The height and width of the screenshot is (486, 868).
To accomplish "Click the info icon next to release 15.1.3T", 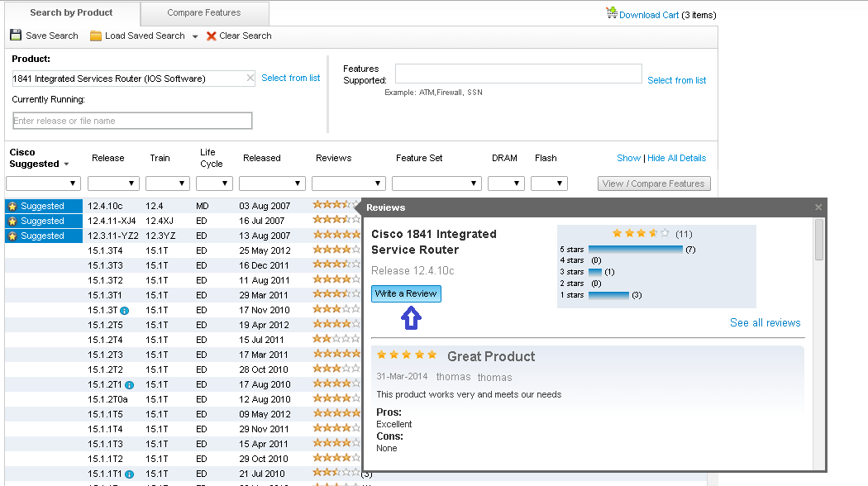I will point(125,311).
